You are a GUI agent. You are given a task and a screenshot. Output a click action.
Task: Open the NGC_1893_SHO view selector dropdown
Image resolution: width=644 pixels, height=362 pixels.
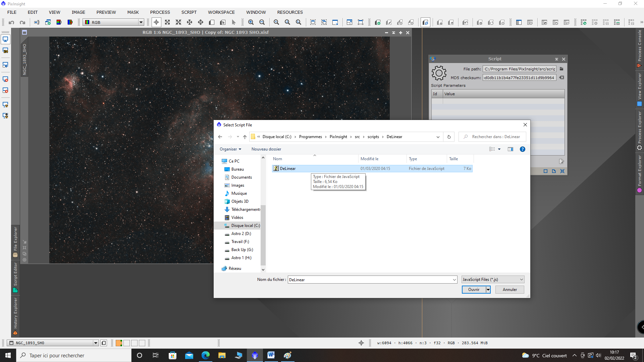pos(96,343)
